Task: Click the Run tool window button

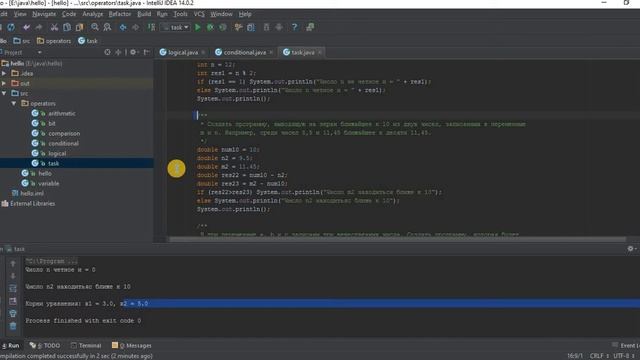Action: [11, 345]
